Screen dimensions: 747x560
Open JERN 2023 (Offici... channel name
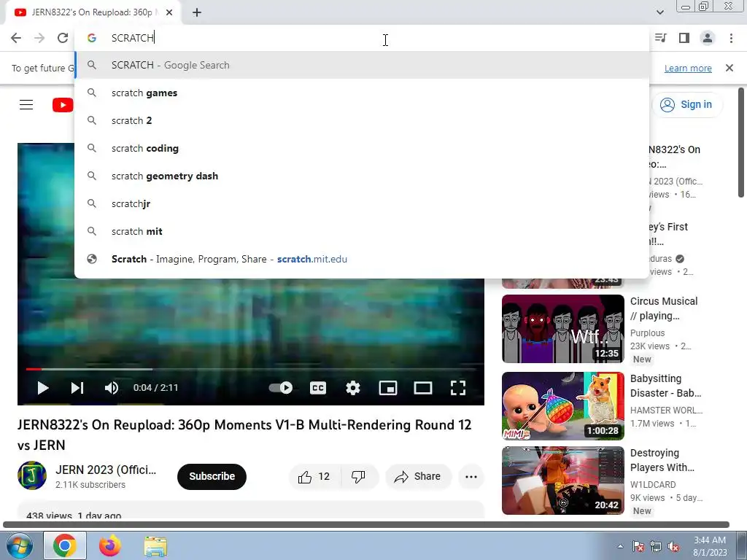pyautogui.click(x=106, y=470)
